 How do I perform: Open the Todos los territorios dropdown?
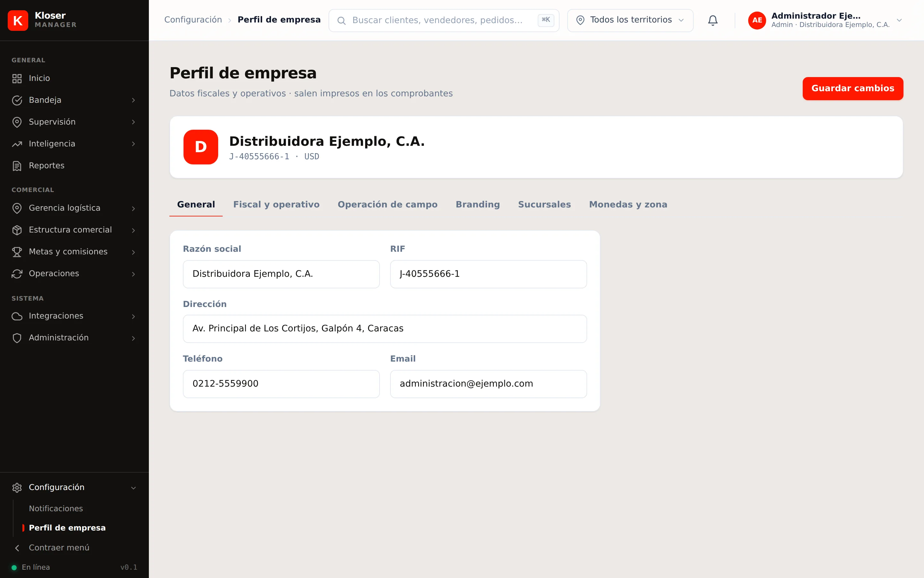coord(630,20)
